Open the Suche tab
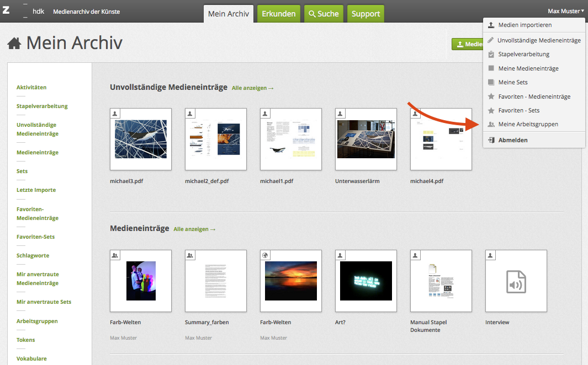The image size is (588, 365). point(324,14)
